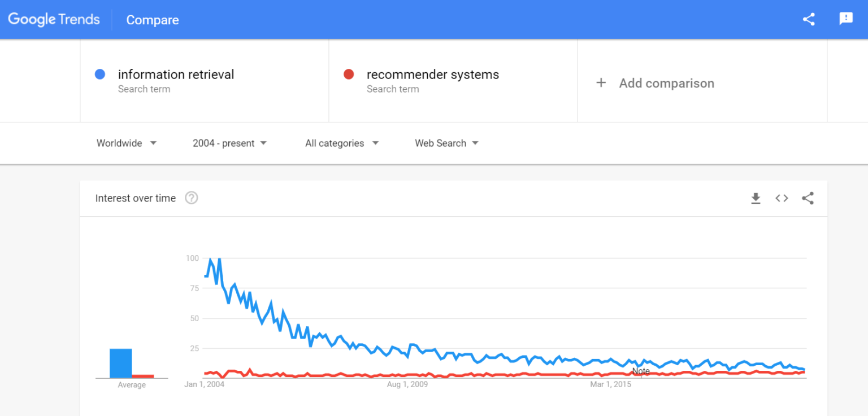This screenshot has width=868, height=416.
Task: Open the All categories dropdown
Action: point(341,143)
